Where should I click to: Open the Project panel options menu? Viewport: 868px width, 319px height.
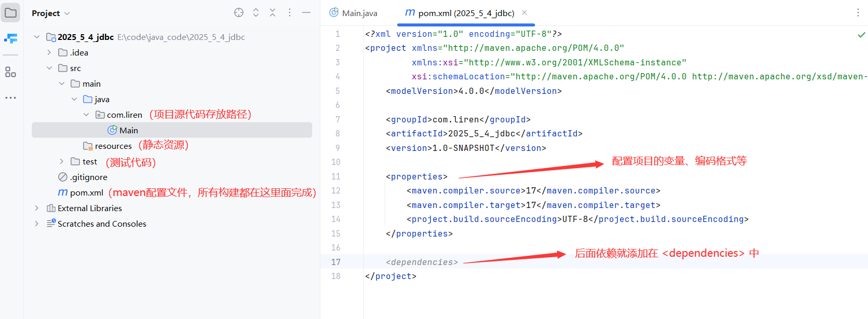[290, 12]
